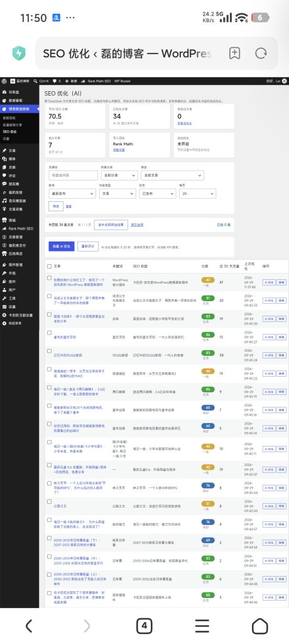Check the 磊的云盘 5.6 article row
This screenshot has height=644, width=289.
[49, 465]
